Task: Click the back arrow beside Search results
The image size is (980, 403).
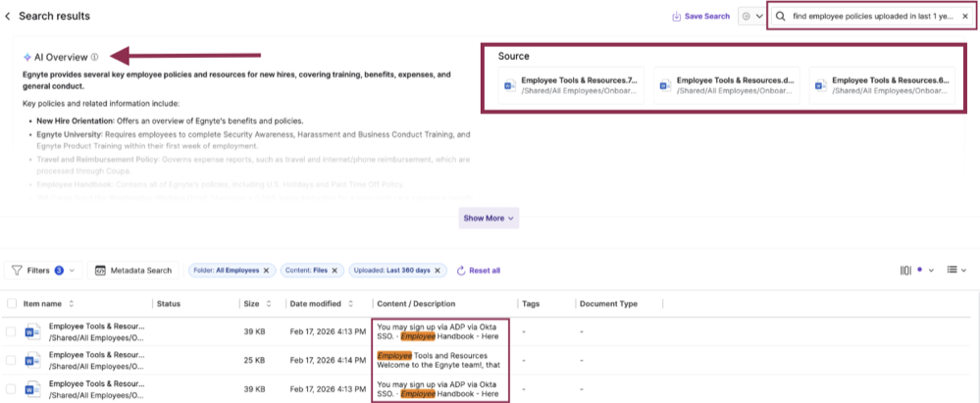Action: (8, 17)
